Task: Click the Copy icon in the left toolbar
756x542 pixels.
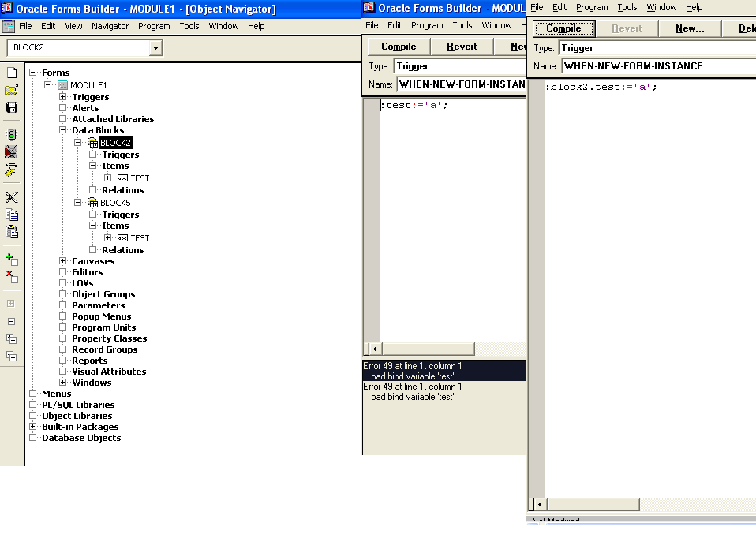Action: click(12, 214)
